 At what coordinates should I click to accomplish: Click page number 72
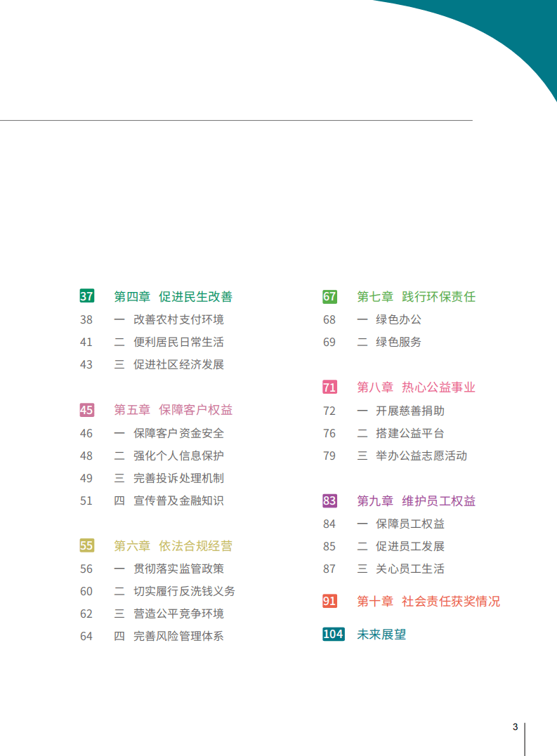point(329,411)
